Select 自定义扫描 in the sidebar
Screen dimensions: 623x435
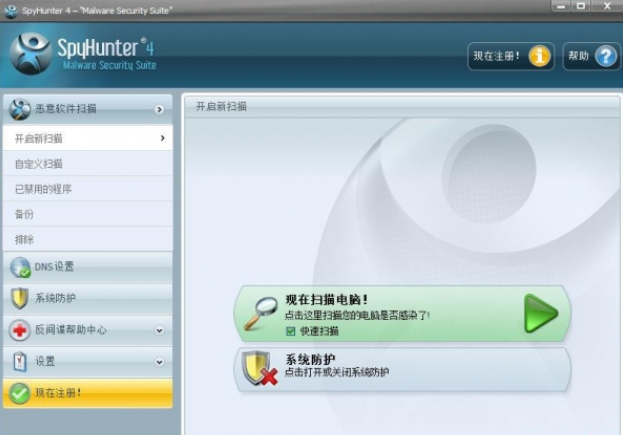click(39, 164)
